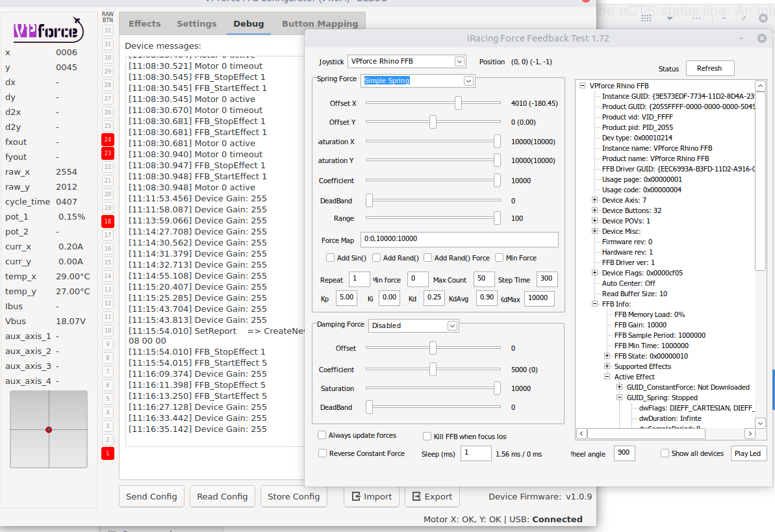Expand Device POVs: 1 node

point(594,220)
